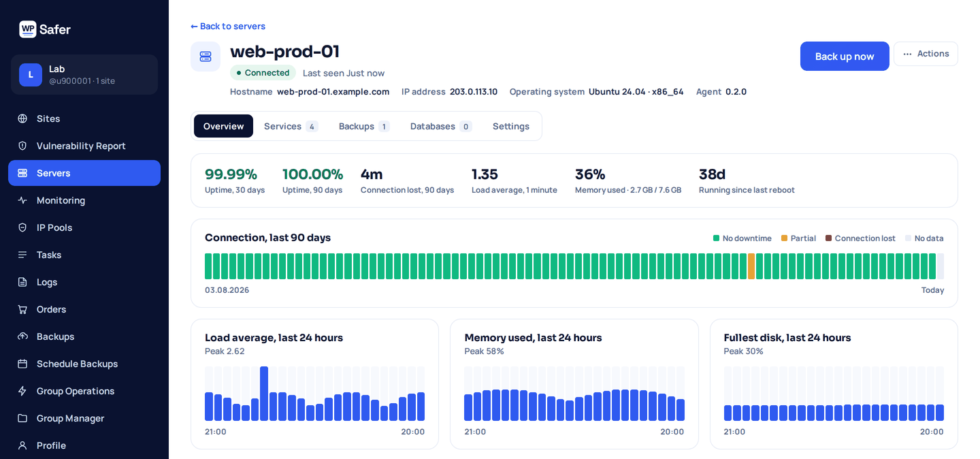Click the Peak 58% memory label
Screen dimensions: 980x459
[484, 351]
